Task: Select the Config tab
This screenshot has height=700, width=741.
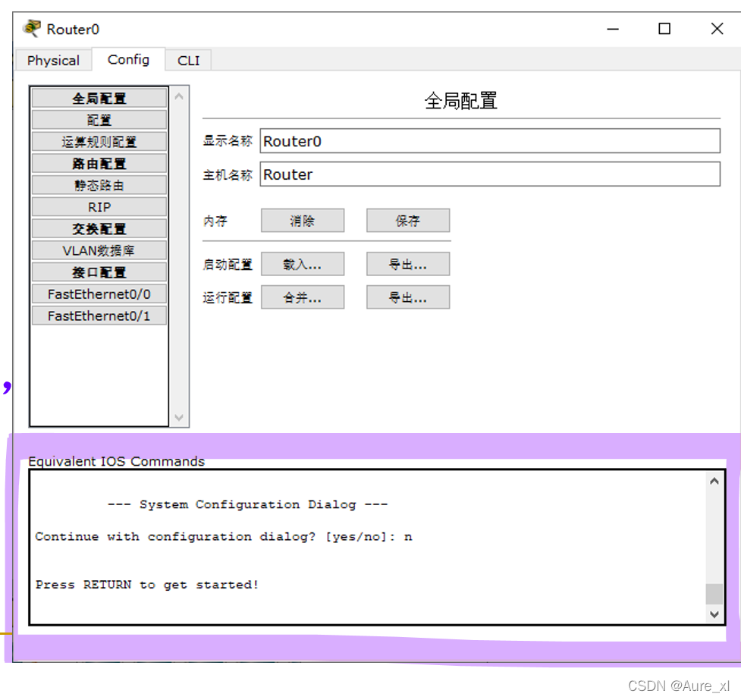Action: click(128, 60)
